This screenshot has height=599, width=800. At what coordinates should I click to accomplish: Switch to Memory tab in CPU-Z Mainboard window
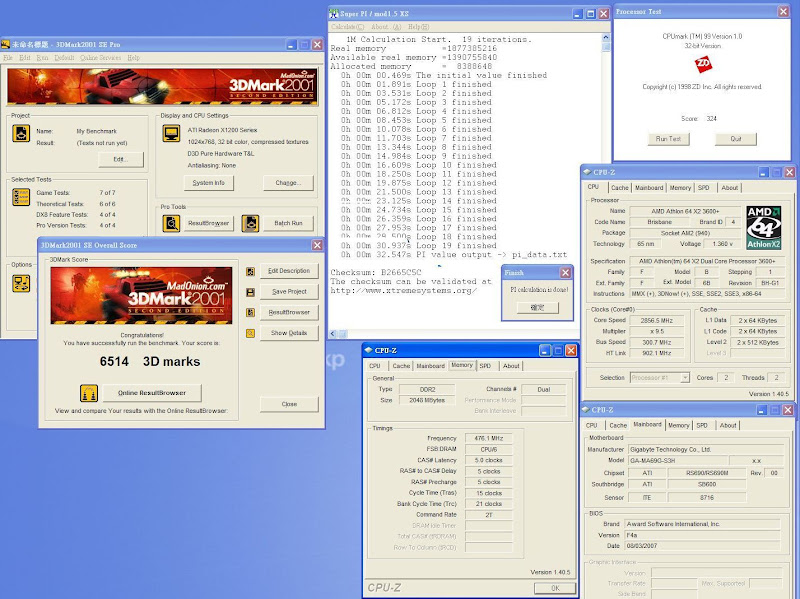679,426
